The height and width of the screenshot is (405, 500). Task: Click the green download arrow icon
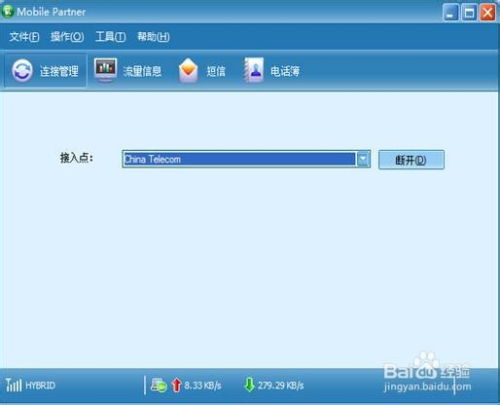click(x=249, y=385)
